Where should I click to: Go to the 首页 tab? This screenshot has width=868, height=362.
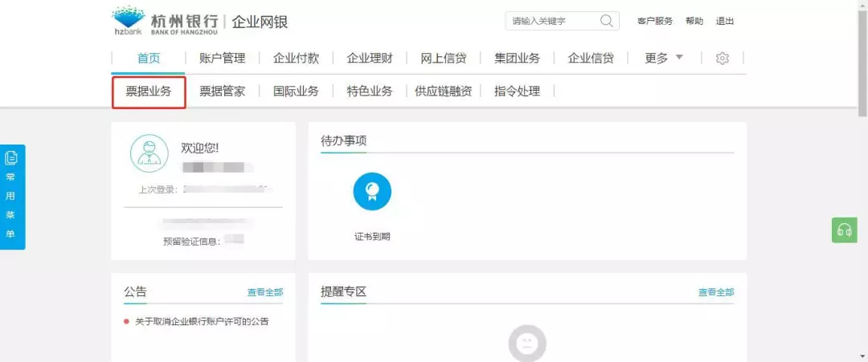coord(149,58)
